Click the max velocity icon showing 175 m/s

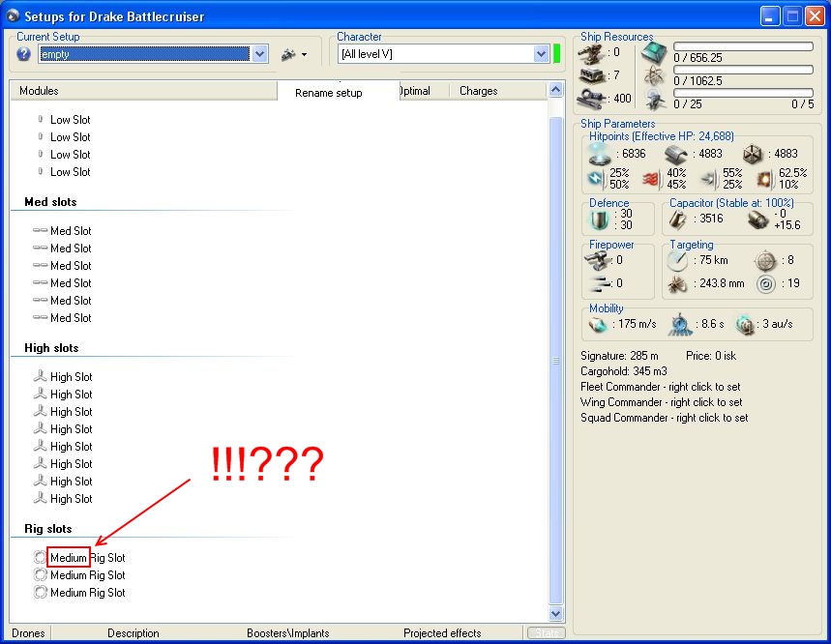pos(598,324)
